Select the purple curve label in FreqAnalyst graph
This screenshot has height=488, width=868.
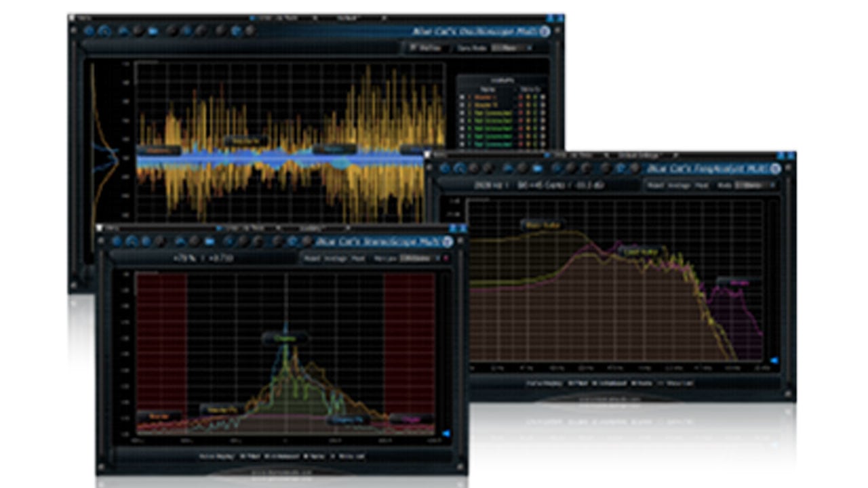click(737, 282)
